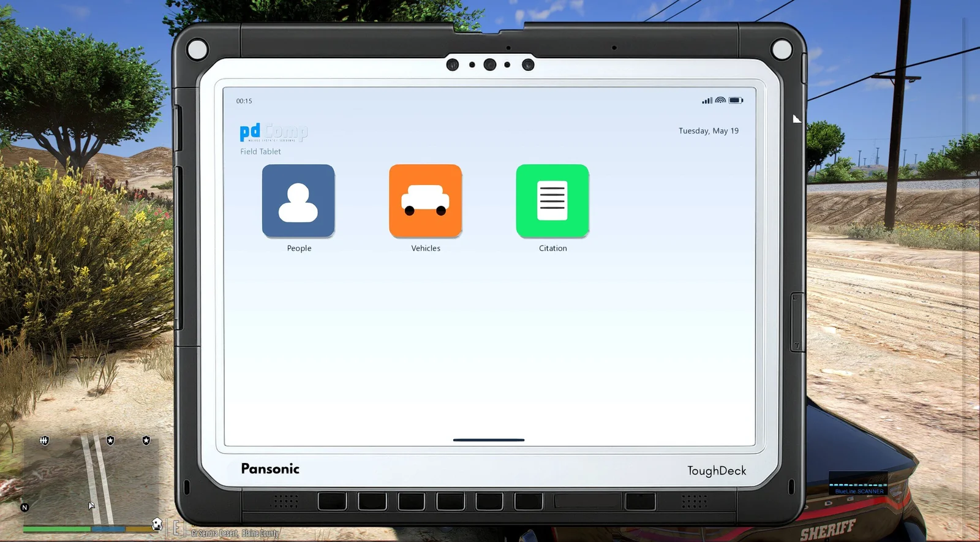Screen dimensions: 980x542
Task: Tap the Wi-Fi status icon
Action: [720, 100]
